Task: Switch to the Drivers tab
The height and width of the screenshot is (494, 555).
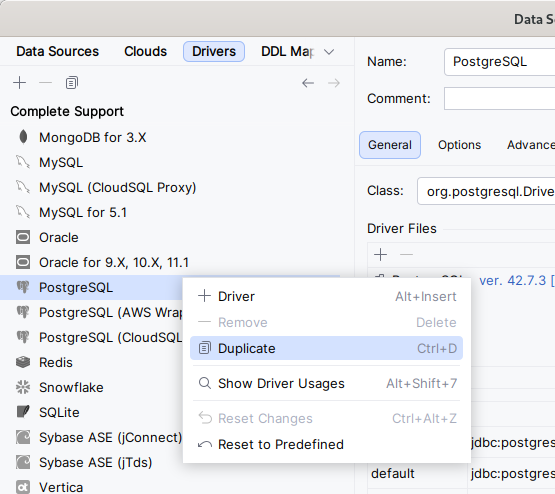Action: pyautogui.click(x=214, y=52)
